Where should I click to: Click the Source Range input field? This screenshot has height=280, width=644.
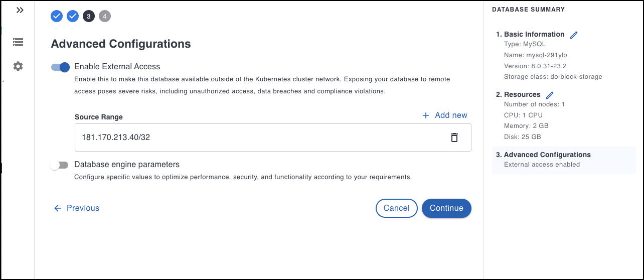coord(251,137)
